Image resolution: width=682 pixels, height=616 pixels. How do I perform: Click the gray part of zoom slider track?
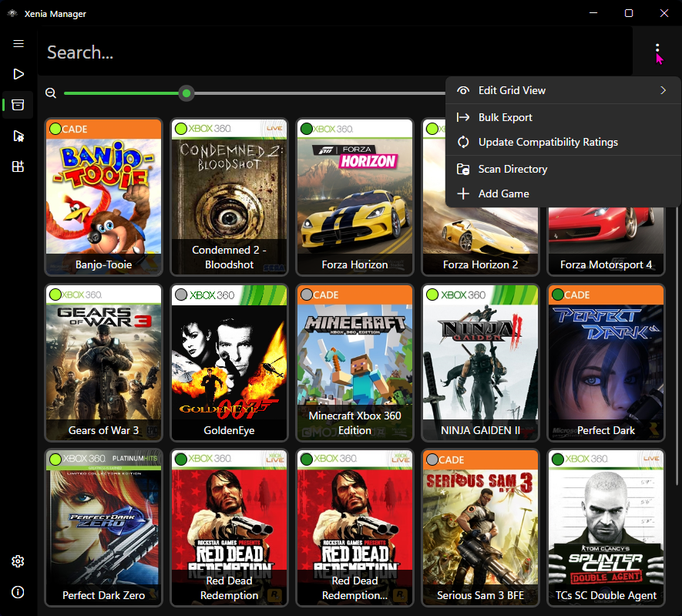320,93
